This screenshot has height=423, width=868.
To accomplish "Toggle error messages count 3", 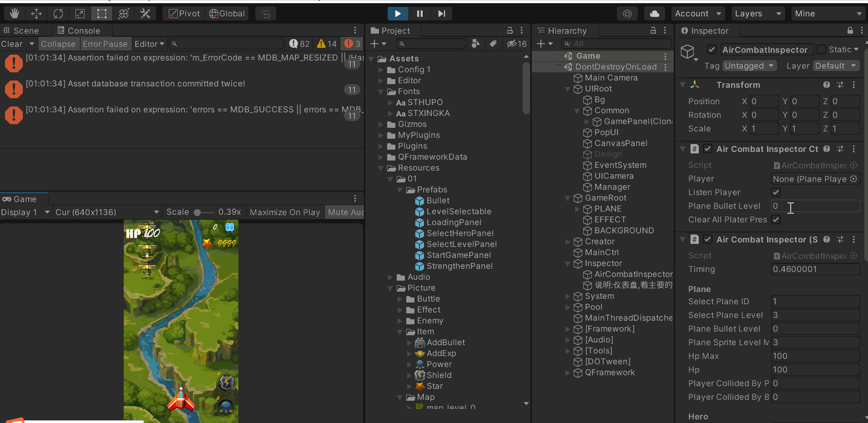I will [x=353, y=44].
